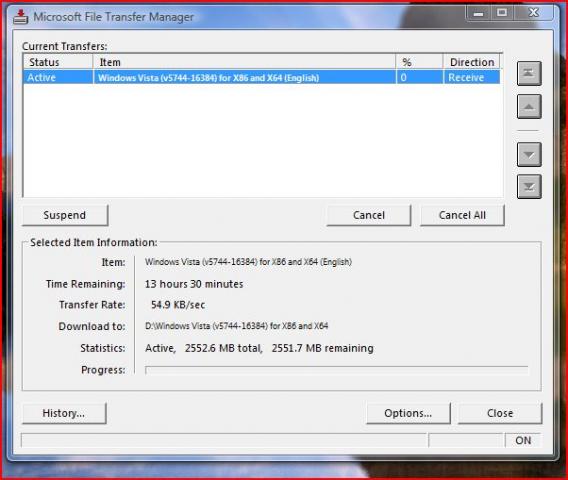Select the Windows Vista transfer row item
This screenshot has height=480, width=568.
click(245, 78)
